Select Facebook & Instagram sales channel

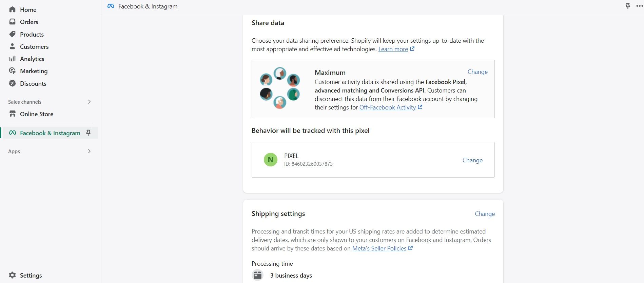50,133
